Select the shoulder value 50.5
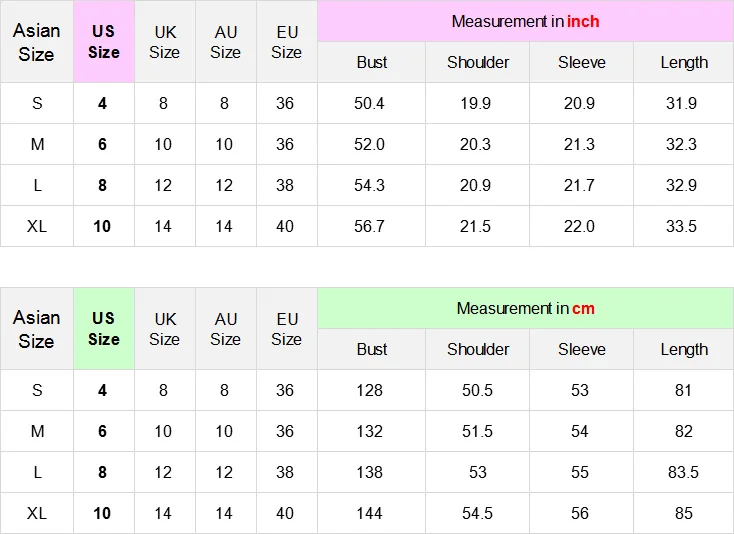734x534 pixels. tap(477, 390)
